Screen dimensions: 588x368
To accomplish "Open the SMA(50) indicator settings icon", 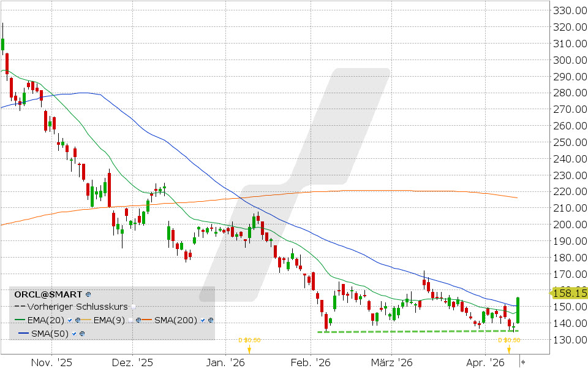I will coord(81,333).
